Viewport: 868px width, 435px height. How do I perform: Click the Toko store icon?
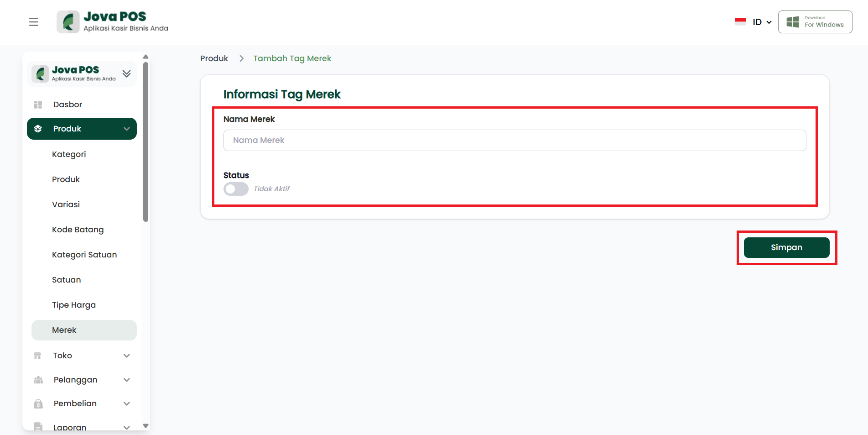pyautogui.click(x=38, y=356)
